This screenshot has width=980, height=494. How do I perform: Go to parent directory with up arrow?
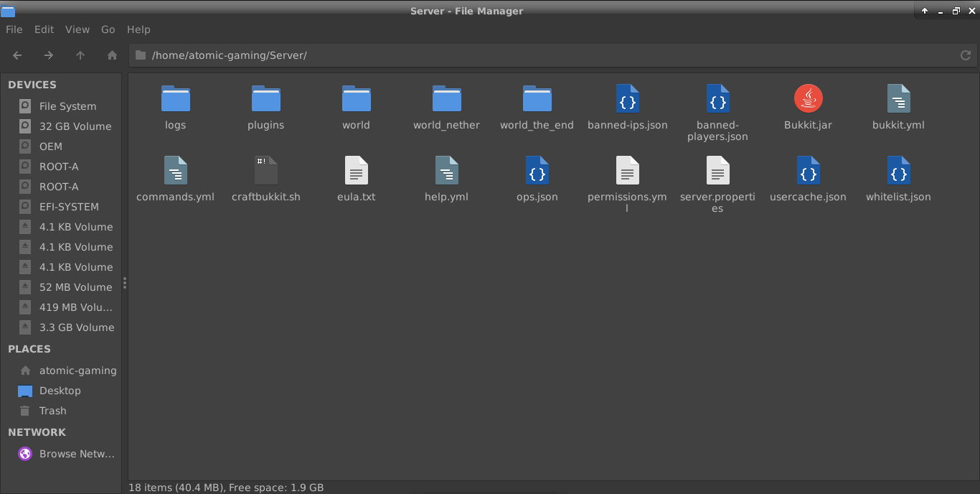pos(80,55)
